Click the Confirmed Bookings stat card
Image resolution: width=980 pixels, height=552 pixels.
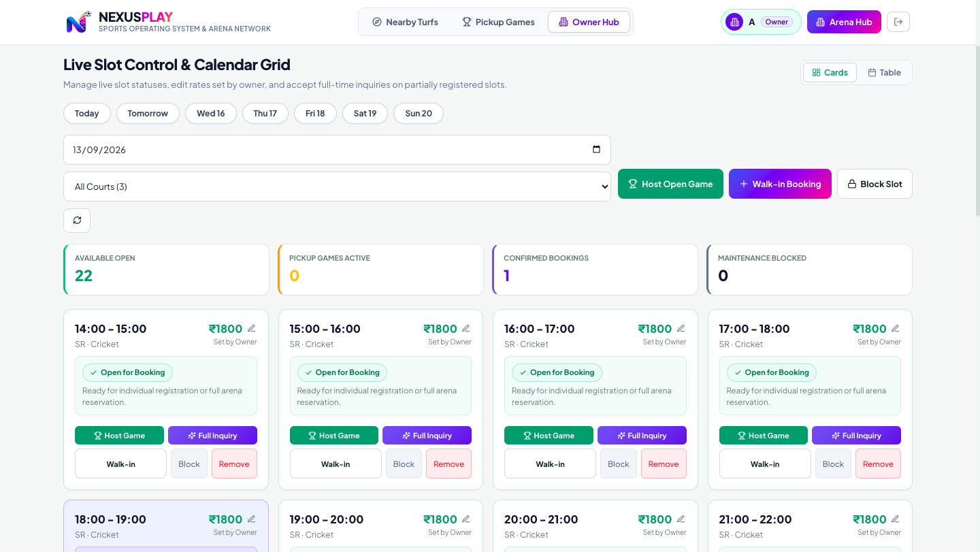[595, 270]
